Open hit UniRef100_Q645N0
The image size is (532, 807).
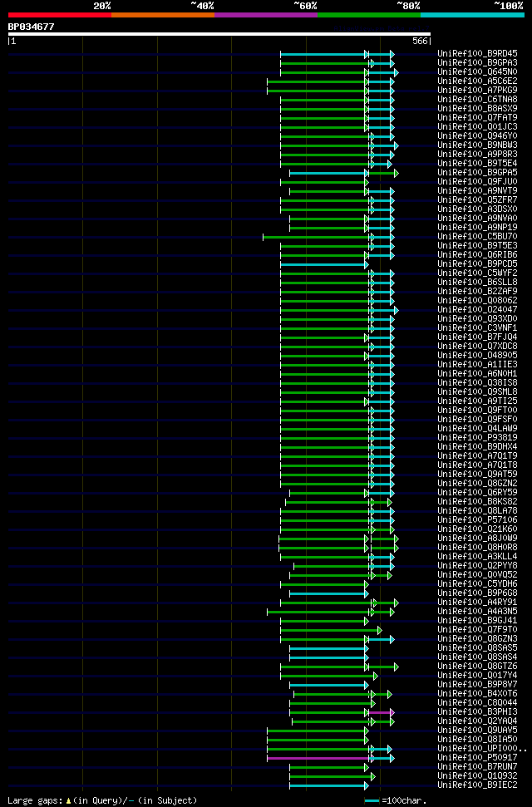point(477,72)
